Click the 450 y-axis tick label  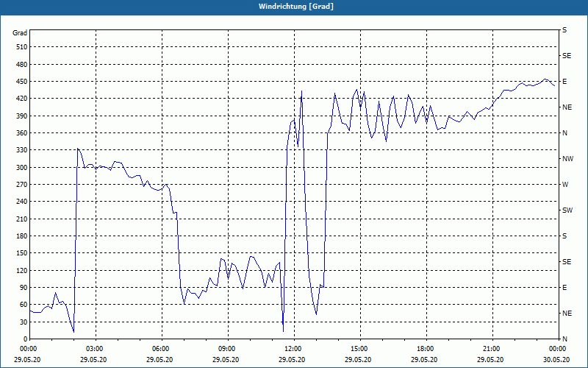click(22, 82)
